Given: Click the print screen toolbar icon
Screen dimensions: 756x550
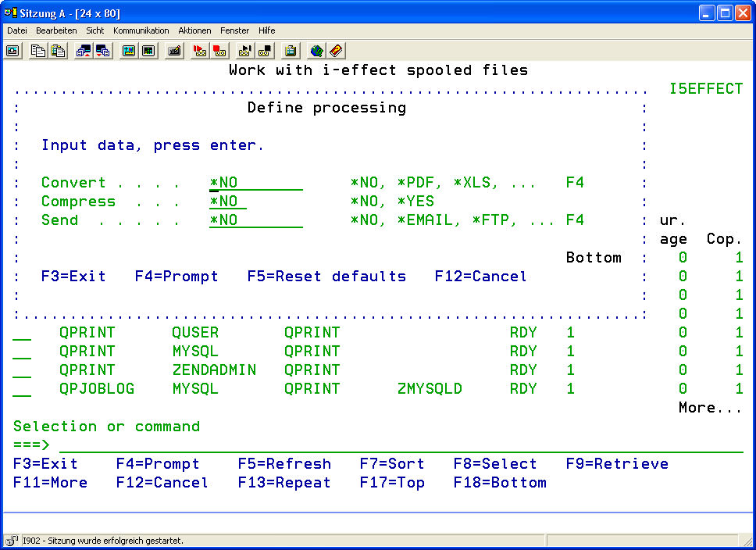Looking at the screenshot, I should (x=13, y=51).
